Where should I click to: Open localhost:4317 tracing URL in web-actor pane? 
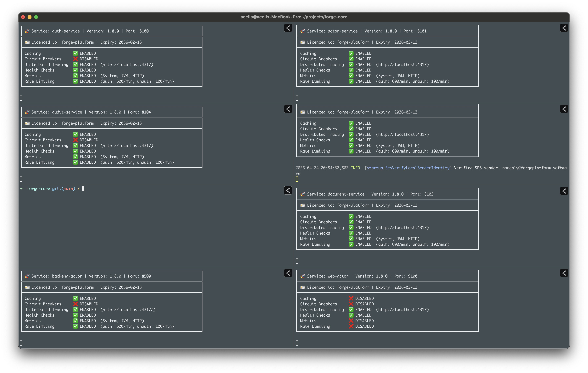tap(402, 310)
